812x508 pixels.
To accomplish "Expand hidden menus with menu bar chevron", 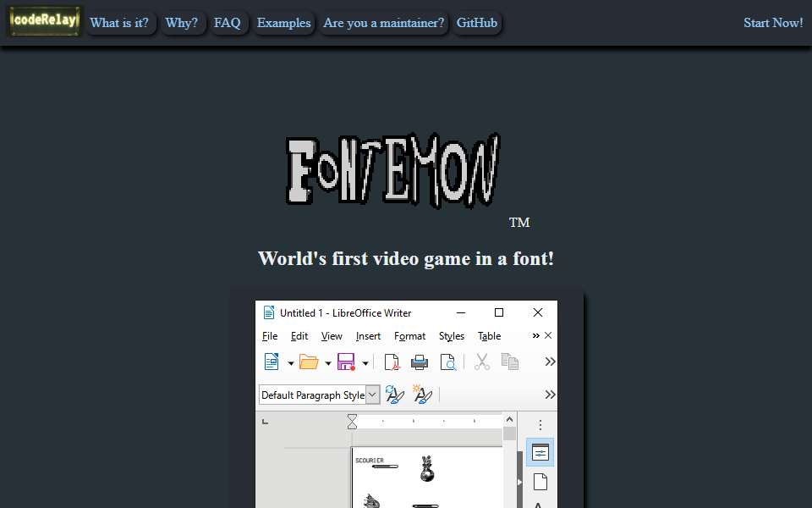I will pos(536,336).
